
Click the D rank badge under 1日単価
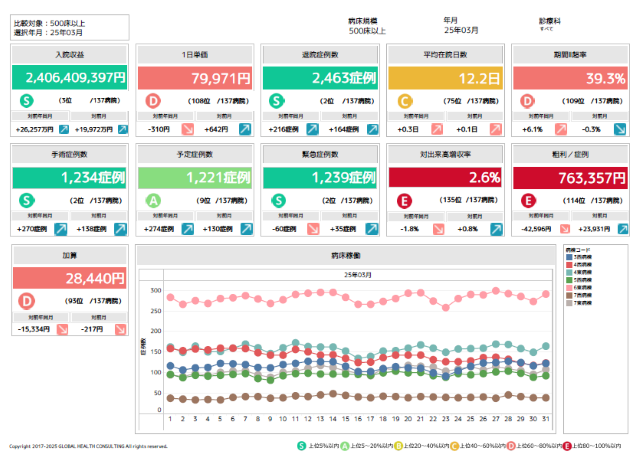tap(153, 101)
